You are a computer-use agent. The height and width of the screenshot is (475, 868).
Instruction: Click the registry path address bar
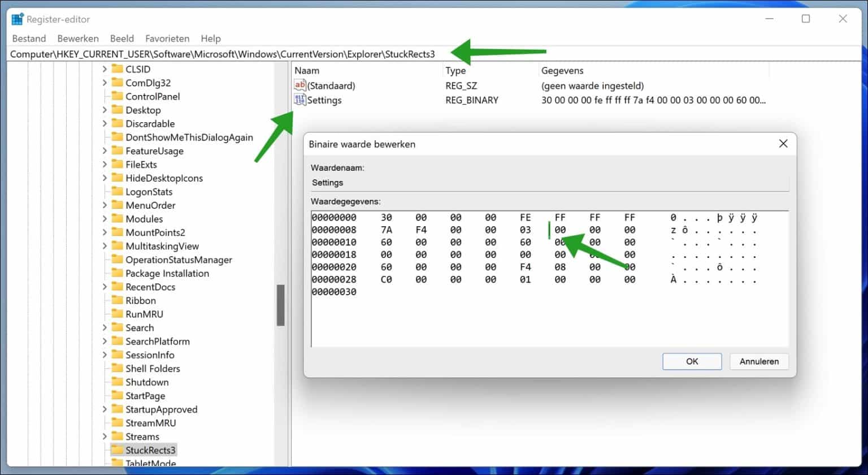coord(226,54)
